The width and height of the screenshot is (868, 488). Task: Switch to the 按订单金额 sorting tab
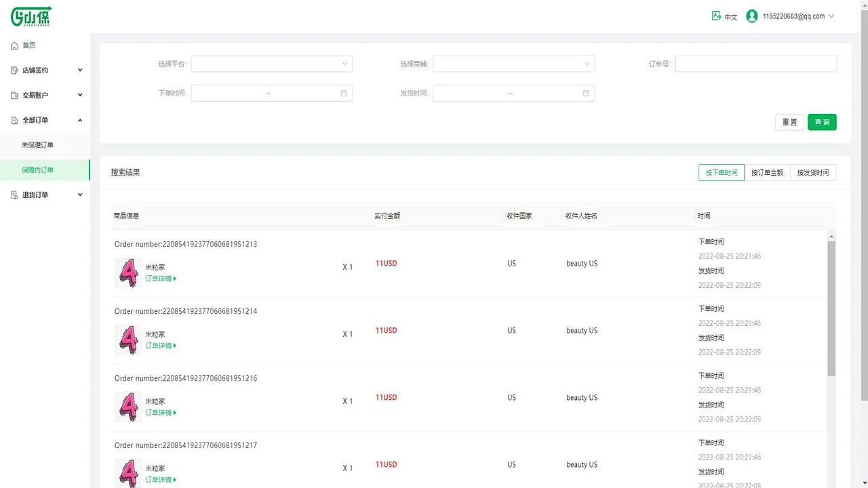click(x=767, y=172)
